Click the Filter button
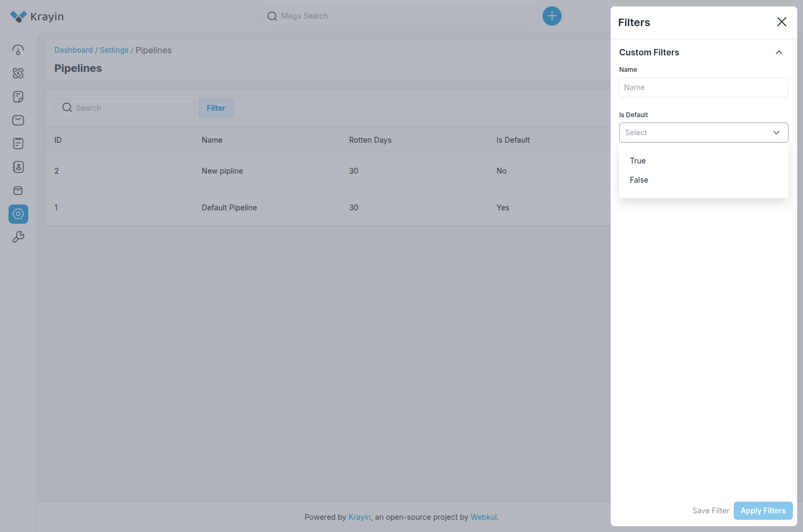Screen dimensions: 803x532 point(216,108)
